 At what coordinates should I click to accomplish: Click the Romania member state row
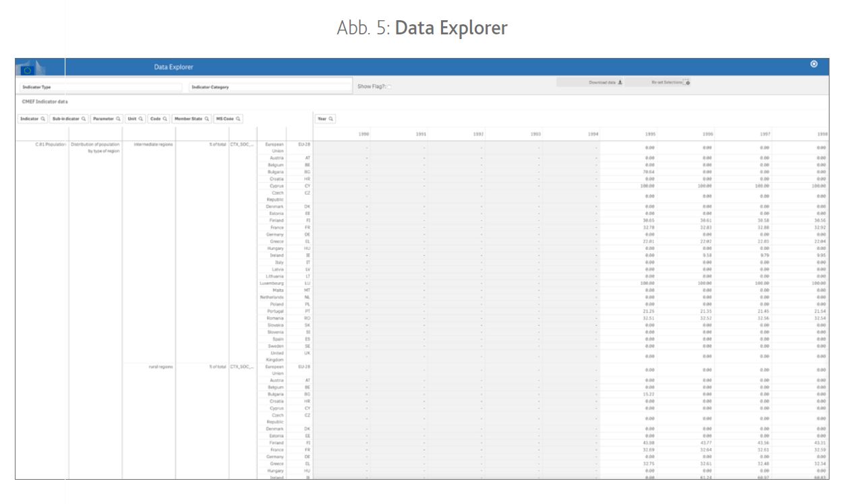[275, 318]
